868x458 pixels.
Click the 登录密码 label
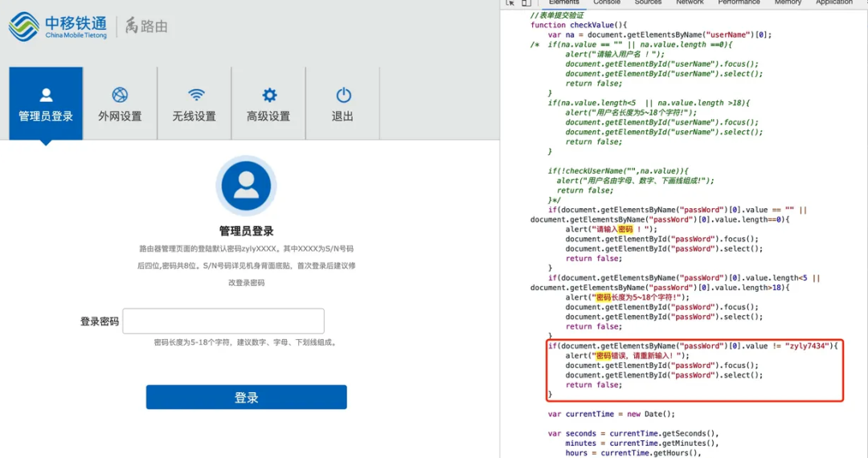pyautogui.click(x=100, y=321)
